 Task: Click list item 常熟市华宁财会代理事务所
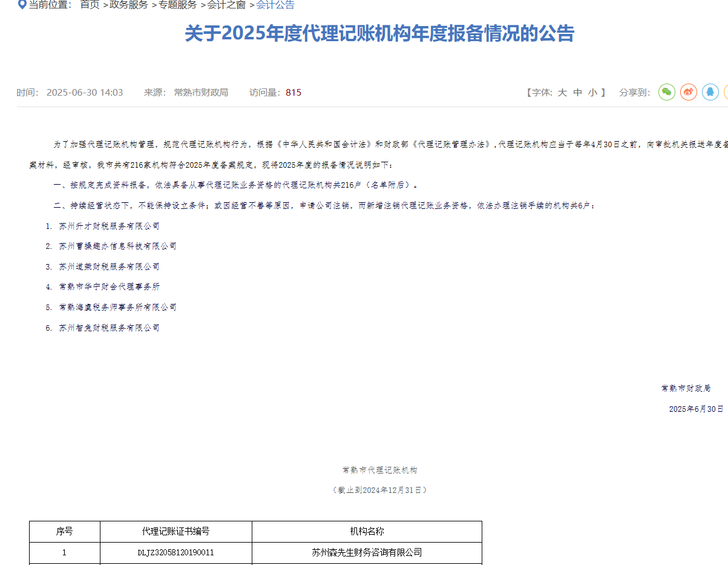click(x=109, y=286)
